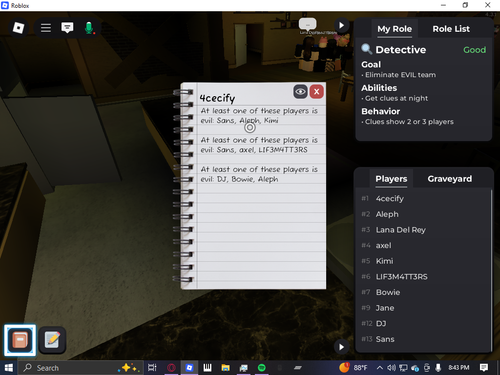Open the microphone tray icon
This screenshot has width=500, height=375.
point(438,368)
